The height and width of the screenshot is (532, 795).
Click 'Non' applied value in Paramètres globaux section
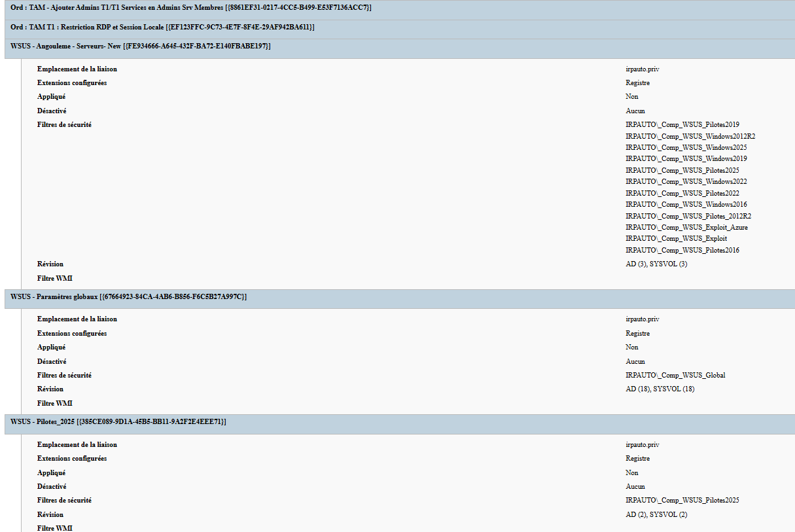coord(631,347)
